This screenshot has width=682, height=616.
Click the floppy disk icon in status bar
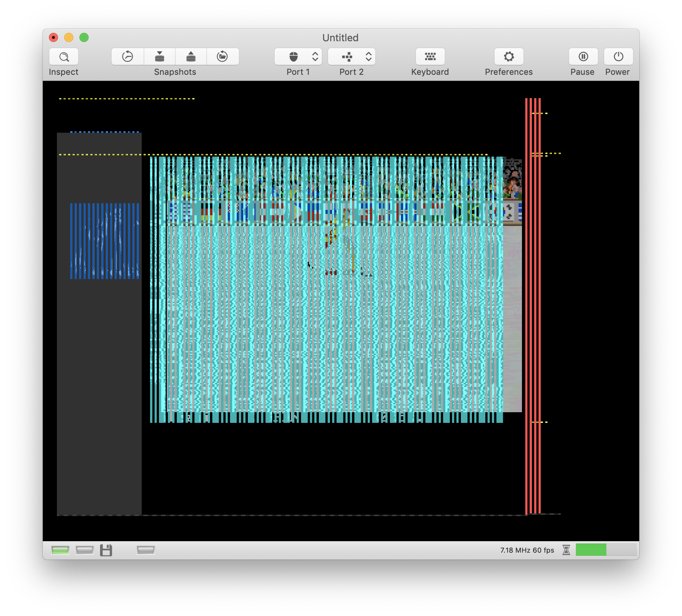pos(106,550)
